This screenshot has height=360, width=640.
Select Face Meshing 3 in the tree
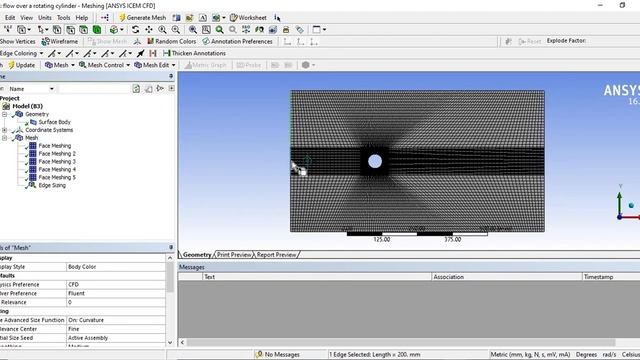pos(57,162)
